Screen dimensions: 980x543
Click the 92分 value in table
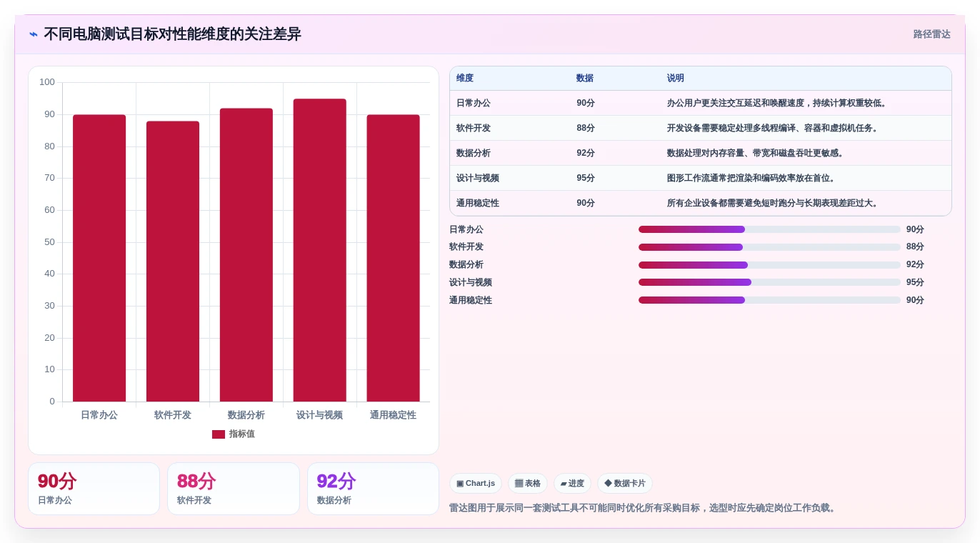(586, 153)
